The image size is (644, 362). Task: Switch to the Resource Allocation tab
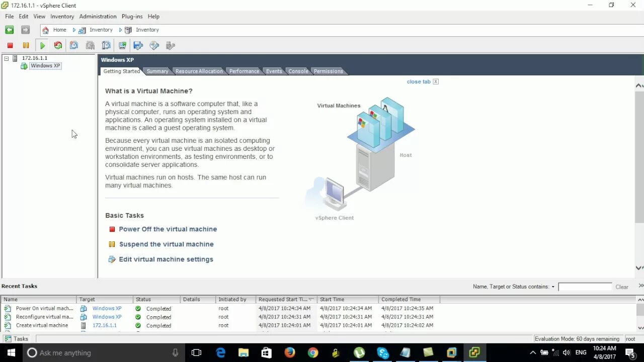[199, 71]
